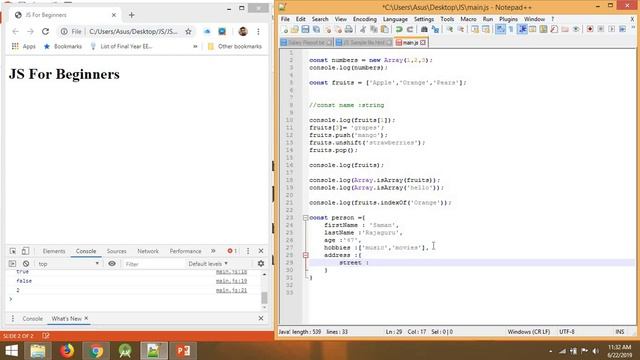
Task: Toggle the indent guide icon in Notepad++
Action: point(522,29)
